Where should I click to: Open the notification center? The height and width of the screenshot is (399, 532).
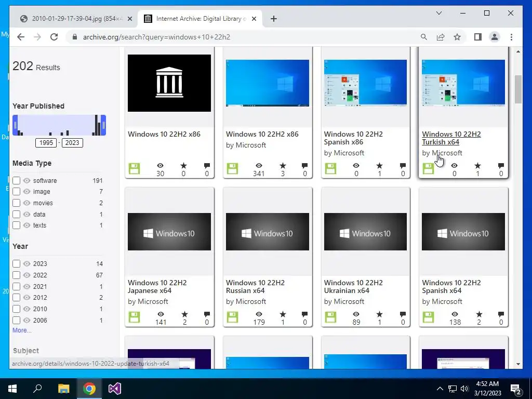tap(516, 389)
